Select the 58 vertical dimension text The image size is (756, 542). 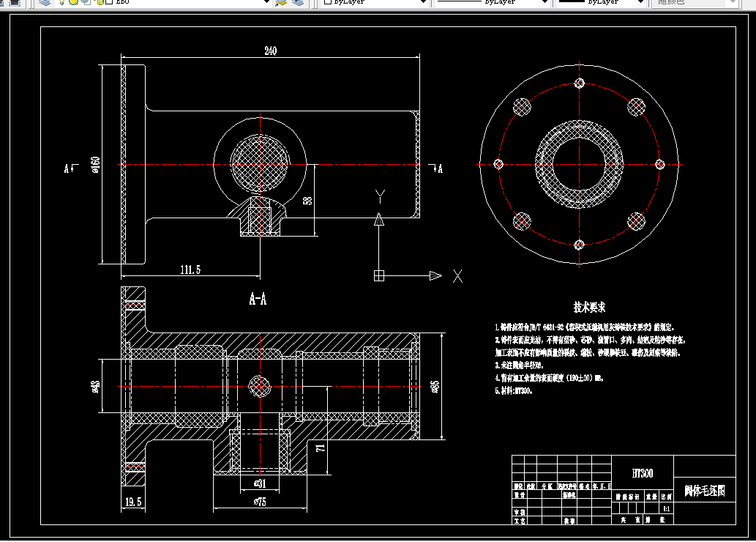307,200
